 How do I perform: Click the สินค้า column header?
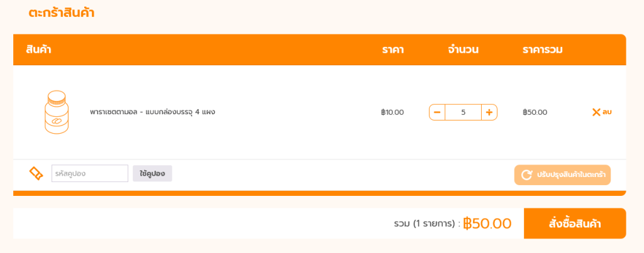point(38,50)
